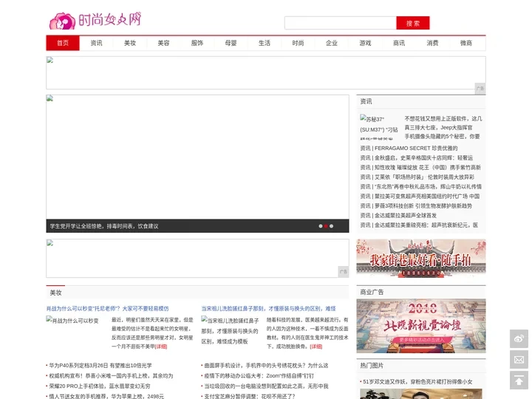Open the 游戏 navigation tab
This screenshot has width=532, height=399.
pos(365,43)
